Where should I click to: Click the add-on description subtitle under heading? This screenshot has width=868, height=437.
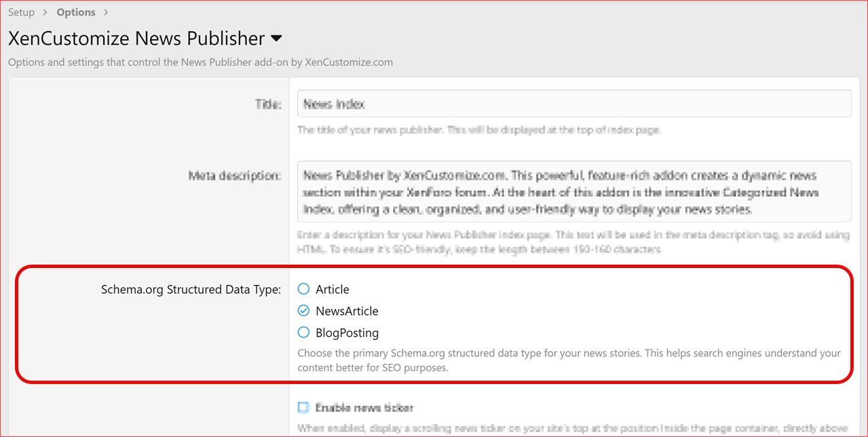tap(200, 62)
